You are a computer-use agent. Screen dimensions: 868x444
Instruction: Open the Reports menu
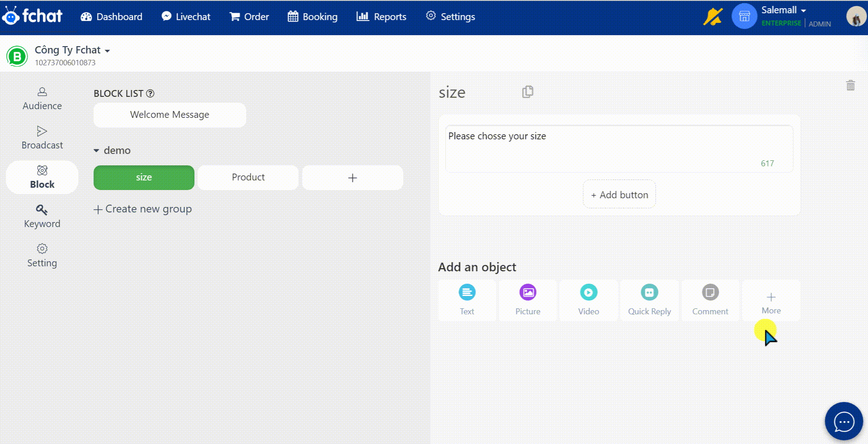[381, 17]
